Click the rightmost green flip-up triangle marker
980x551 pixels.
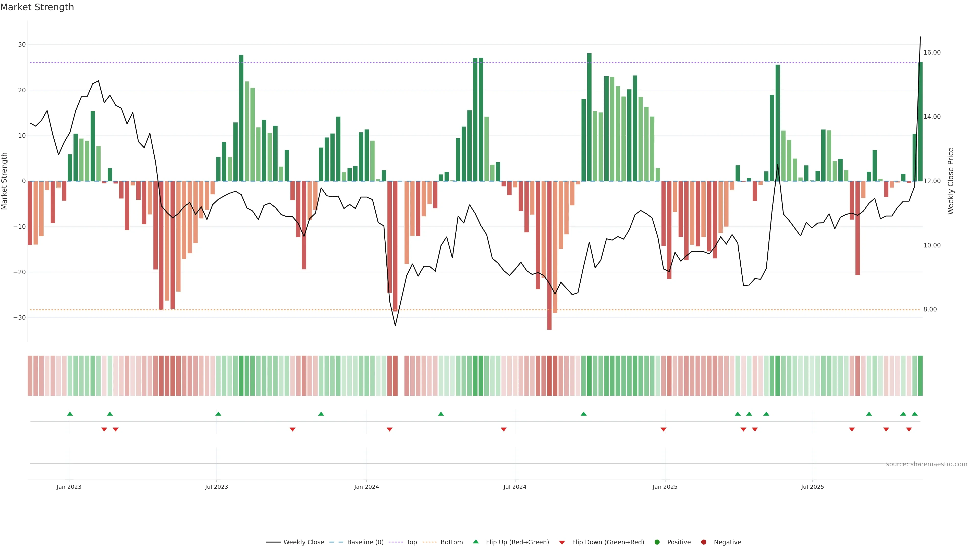pos(915,414)
